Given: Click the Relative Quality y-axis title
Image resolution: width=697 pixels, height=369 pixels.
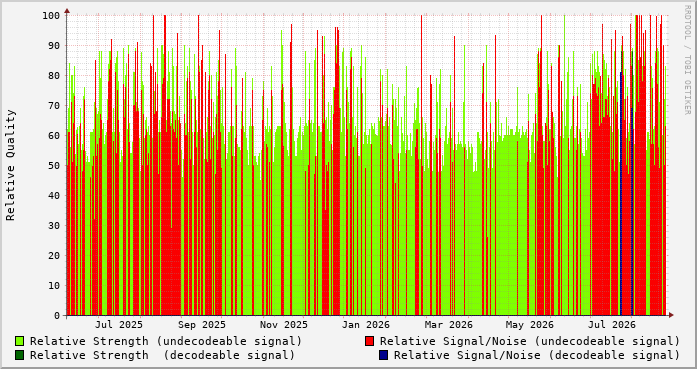Looking at the screenshot, I should coord(11,165).
